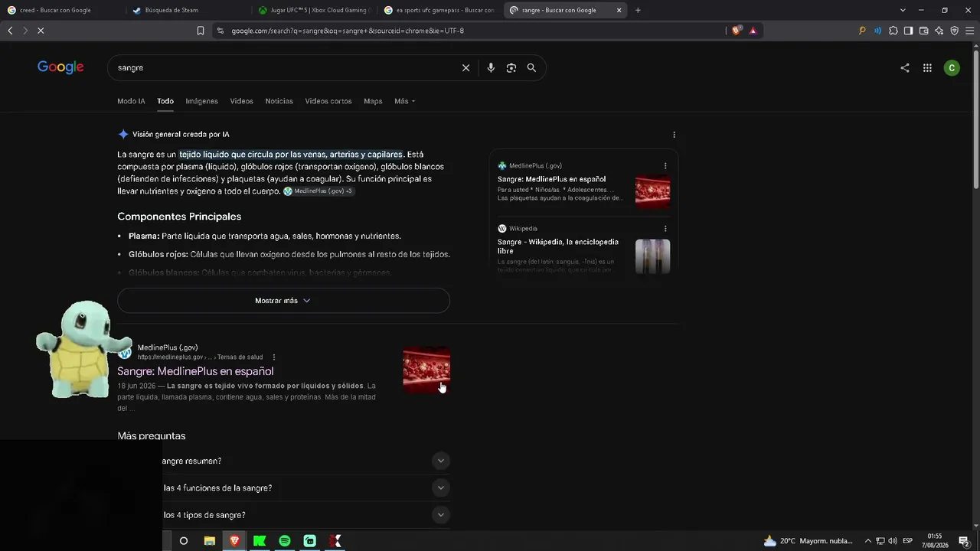This screenshot has width=980, height=551.
Task: Open the Google account avatar "C"
Action: pos(952,68)
